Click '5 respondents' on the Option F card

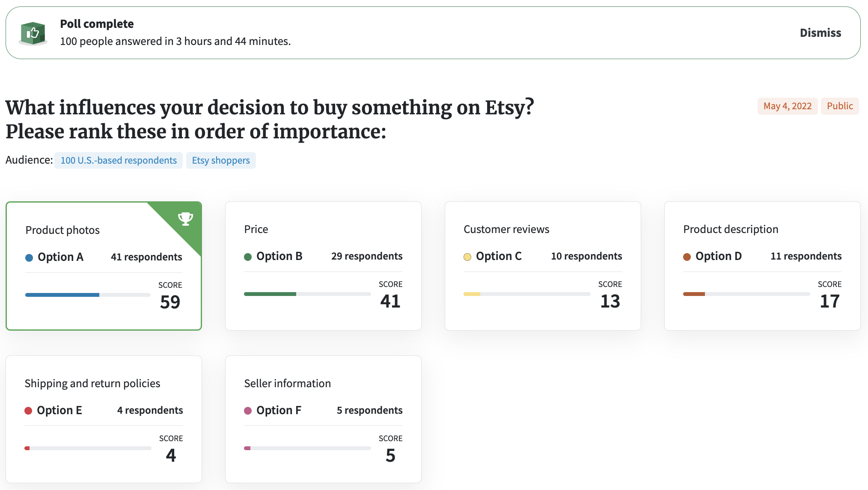370,410
